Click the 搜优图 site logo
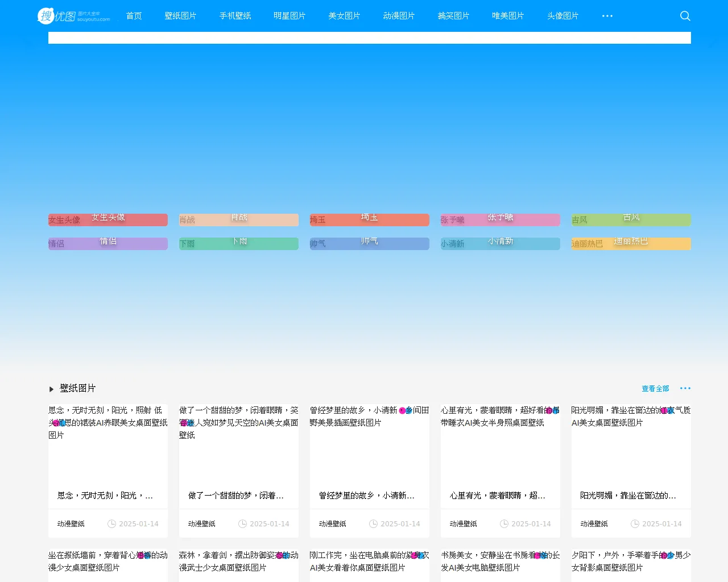Image resolution: width=728 pixels, height=582 pixels. point(74,16)
